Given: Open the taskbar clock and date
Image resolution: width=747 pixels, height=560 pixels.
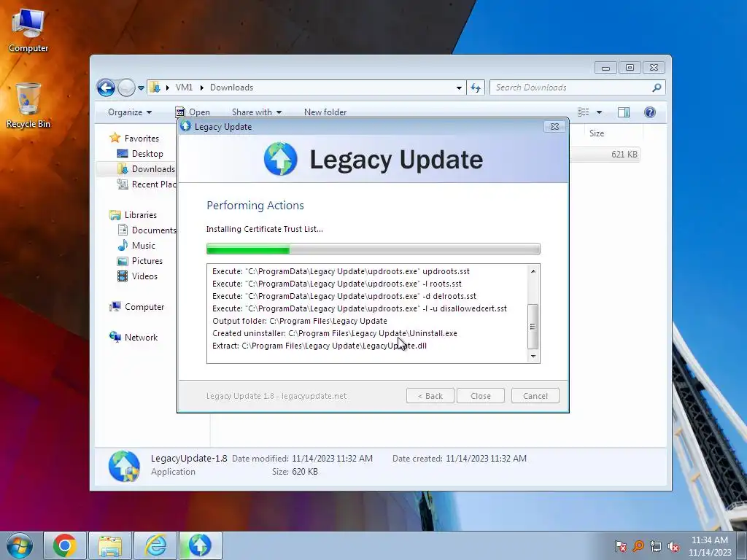Looking at the screenshot, I should (x=710, y=546).
